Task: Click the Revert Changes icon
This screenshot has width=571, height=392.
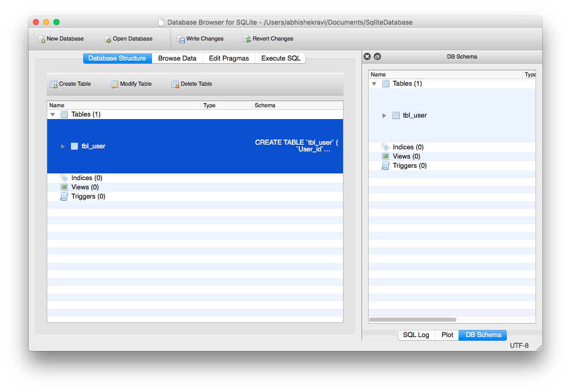Action: 247,39
